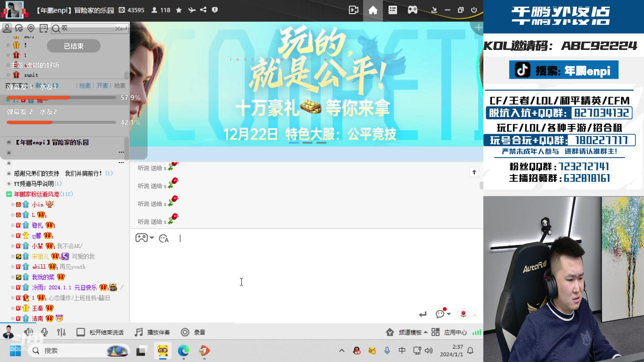644x362 pixels.
Task: Expand the chevron beside the flower gift
Action: click(x=474, y=315)
